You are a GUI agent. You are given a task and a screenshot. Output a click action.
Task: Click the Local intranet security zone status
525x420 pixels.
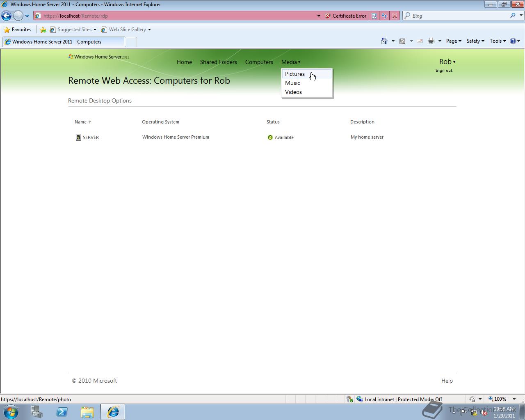(x=403, y=399)
